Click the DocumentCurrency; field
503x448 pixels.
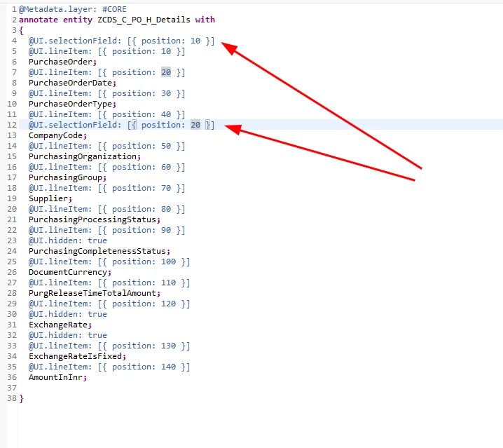70,272
